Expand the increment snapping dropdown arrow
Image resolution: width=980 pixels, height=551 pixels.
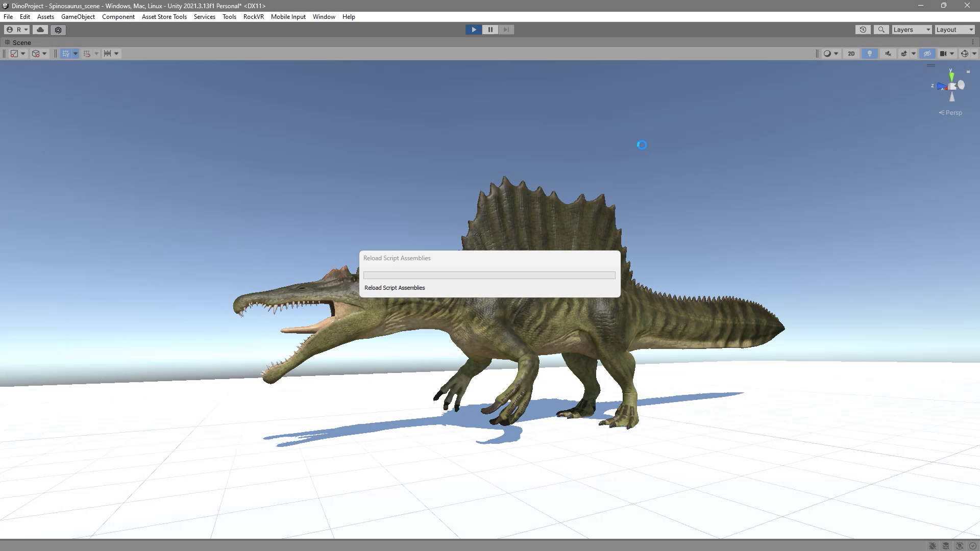116,54
